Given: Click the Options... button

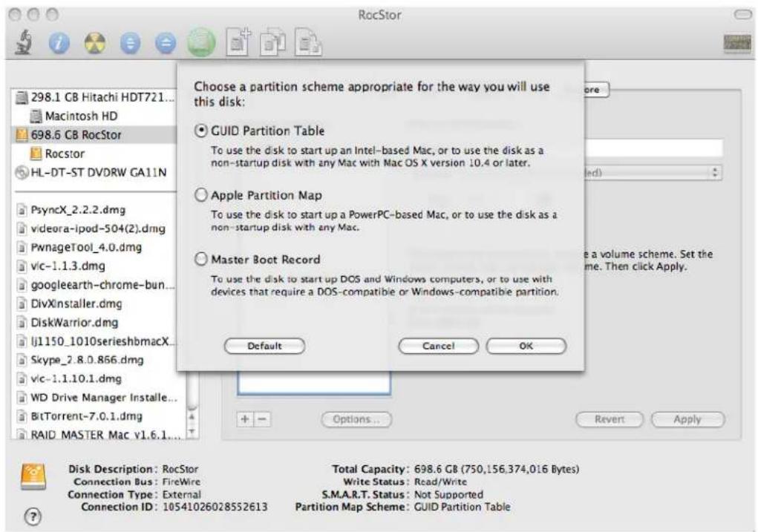Looking at the screenshot, I should pos(356,419).
